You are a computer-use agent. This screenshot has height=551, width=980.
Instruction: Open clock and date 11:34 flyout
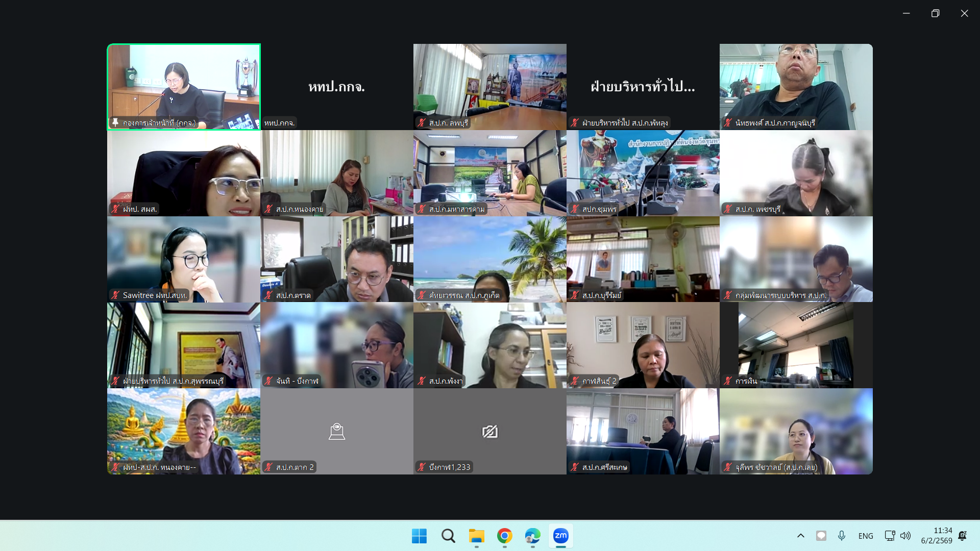pyautogui.click(x=936, y=536)
